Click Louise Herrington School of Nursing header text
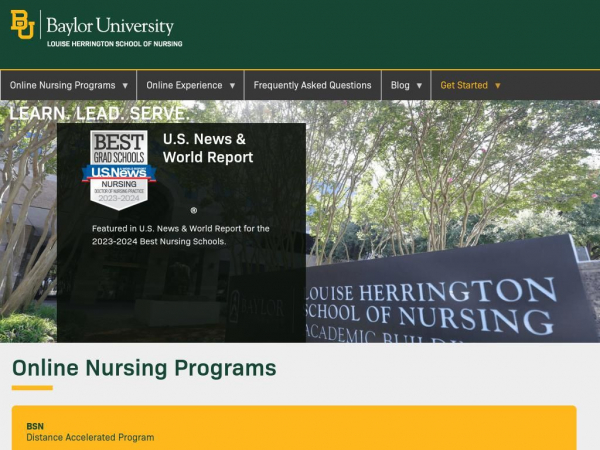Screen dimensions: 600x450 click(x=114, y=44)
